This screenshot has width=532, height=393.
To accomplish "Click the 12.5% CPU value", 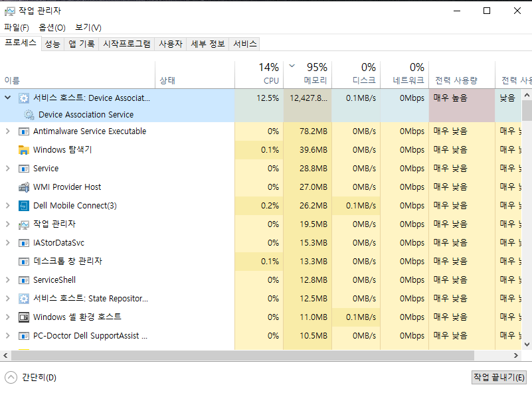I will [x=268, y=98].
